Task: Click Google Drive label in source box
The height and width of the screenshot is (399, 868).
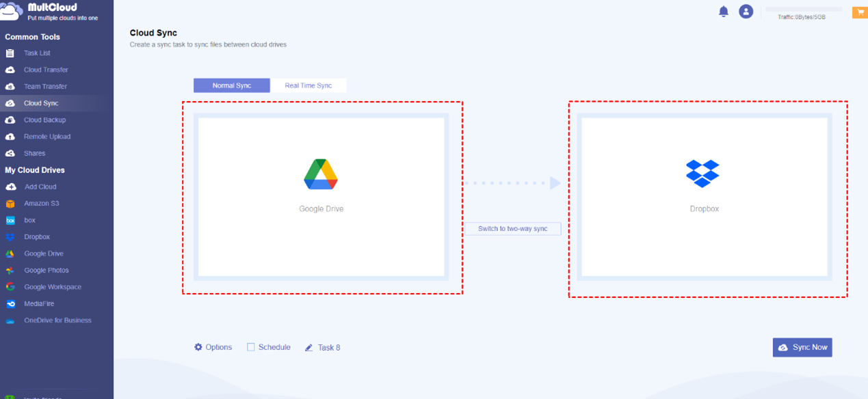Action: 321,209
